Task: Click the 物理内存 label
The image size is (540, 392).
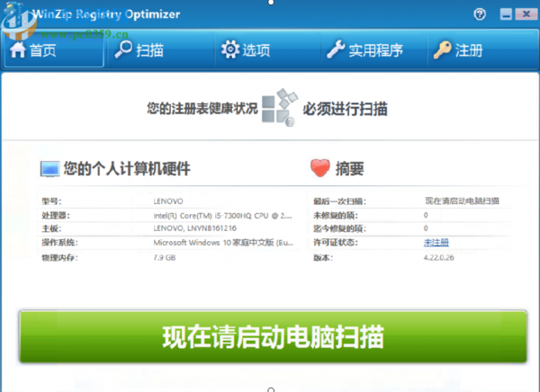Action: [x=60, y=257]
